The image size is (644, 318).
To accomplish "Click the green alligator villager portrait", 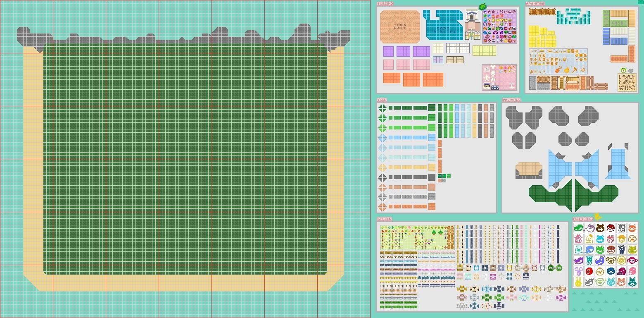I will pos(579,228).
